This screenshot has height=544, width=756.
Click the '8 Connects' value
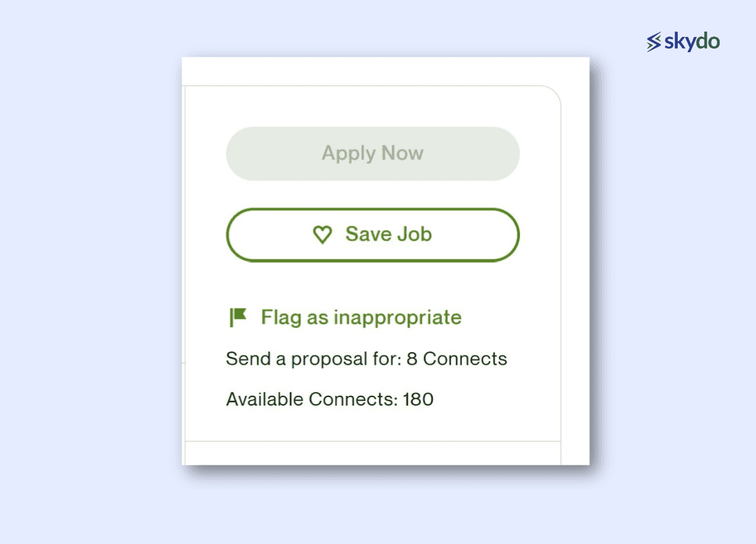pos(457,359)
